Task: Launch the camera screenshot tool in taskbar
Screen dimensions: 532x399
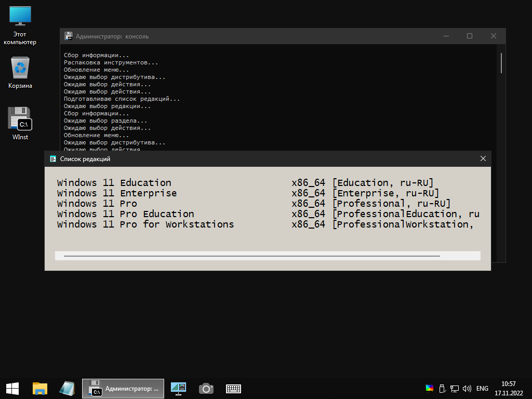Action: pyautogui.click(x=206, y=389)
